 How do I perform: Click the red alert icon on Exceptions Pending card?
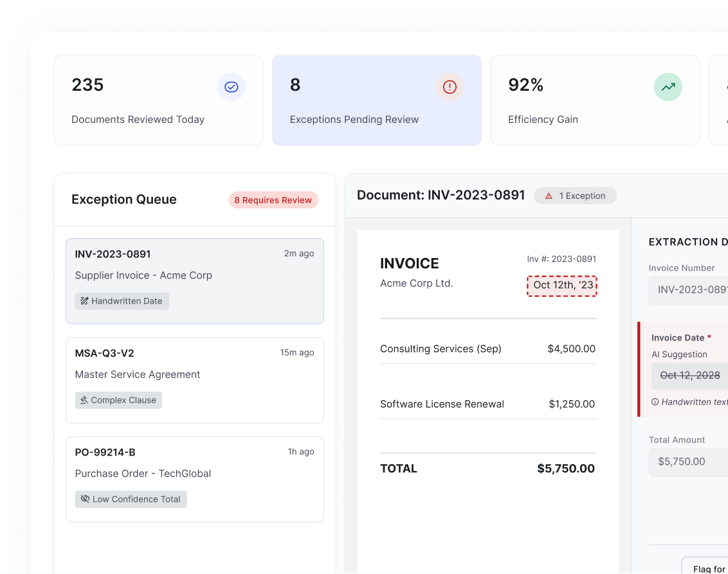click(450, 87)
